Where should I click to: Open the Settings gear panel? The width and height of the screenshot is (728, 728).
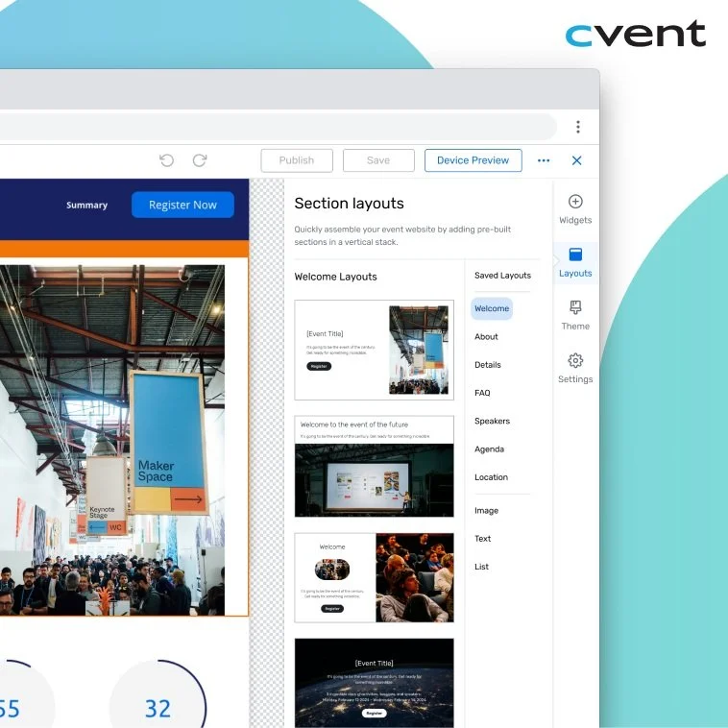coord(575,368)
